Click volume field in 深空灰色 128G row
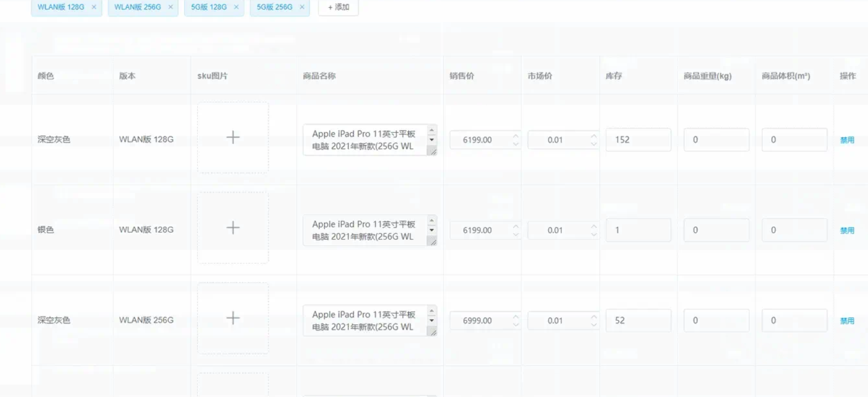Screen dimensions: 868x397 [795, 140]
